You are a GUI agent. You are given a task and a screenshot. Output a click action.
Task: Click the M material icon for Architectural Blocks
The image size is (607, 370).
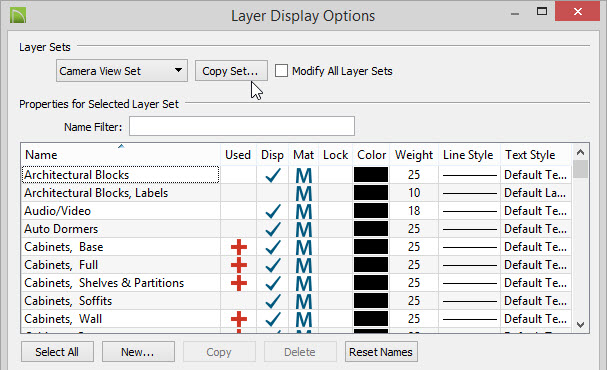pos(304,175)
